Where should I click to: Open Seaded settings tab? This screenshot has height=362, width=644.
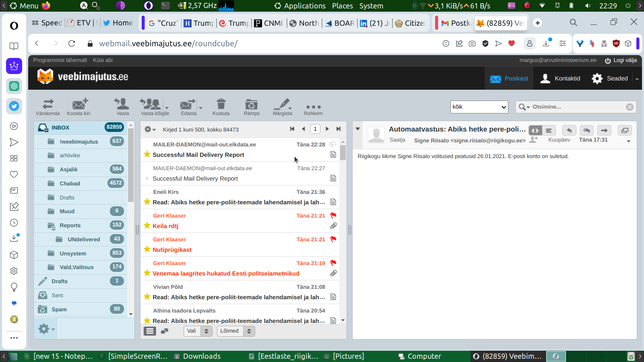point(610,78)
